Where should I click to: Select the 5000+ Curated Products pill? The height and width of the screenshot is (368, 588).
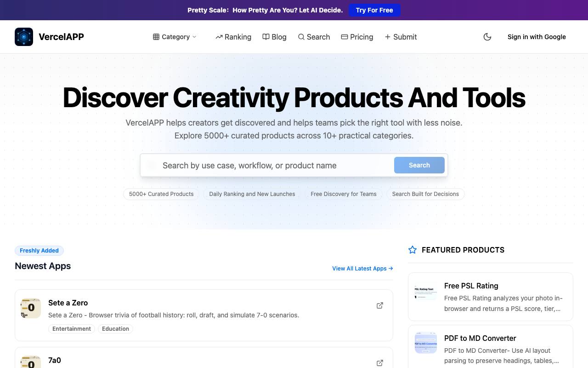click(x=161, y=194)
